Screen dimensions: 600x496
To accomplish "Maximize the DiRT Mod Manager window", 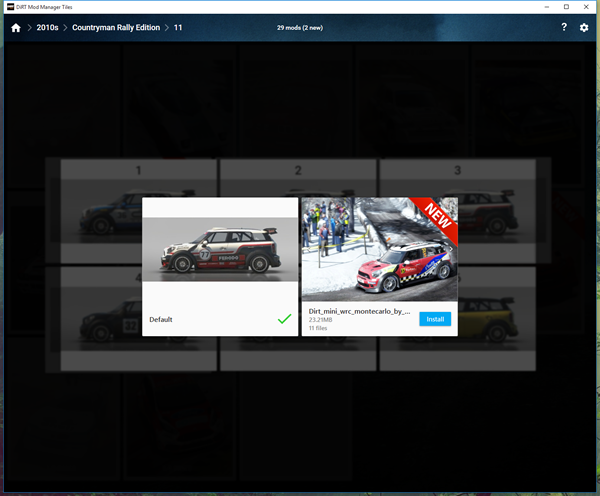I will 566,7.
